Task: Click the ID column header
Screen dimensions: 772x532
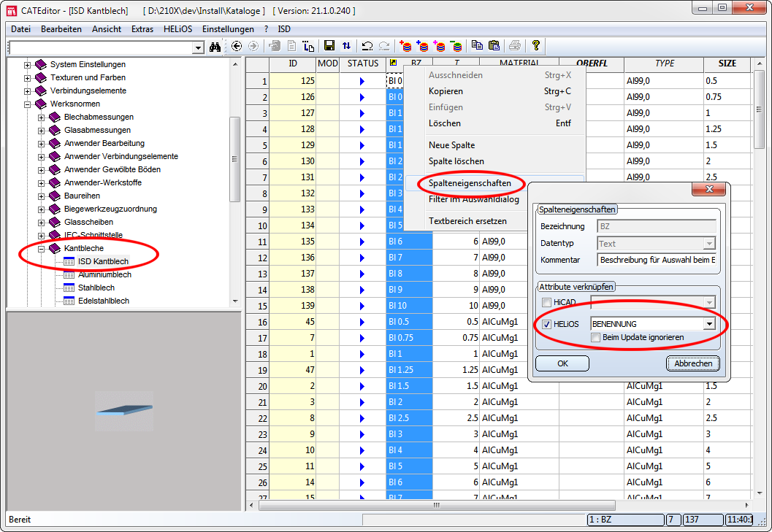Action: 292,63
